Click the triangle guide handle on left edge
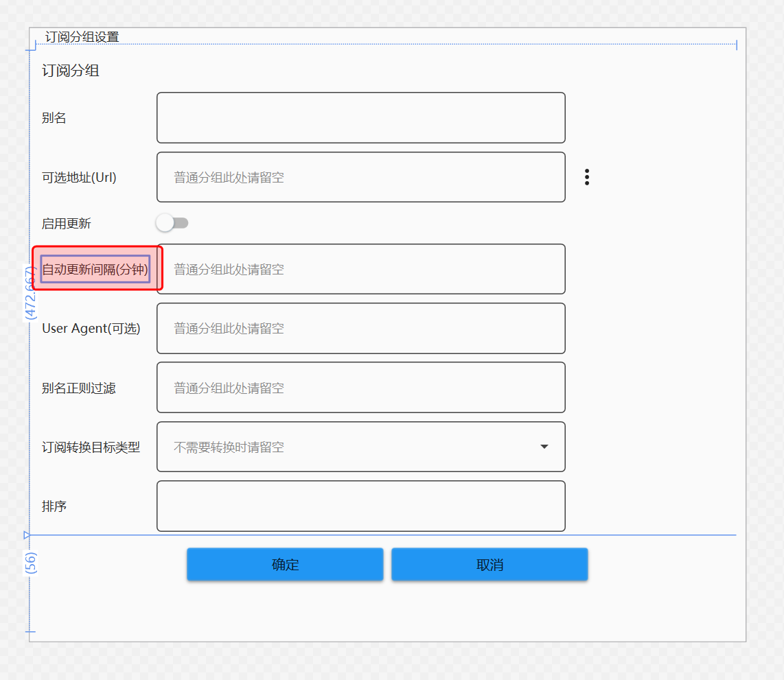784x680 pixels. click(27, 534)
